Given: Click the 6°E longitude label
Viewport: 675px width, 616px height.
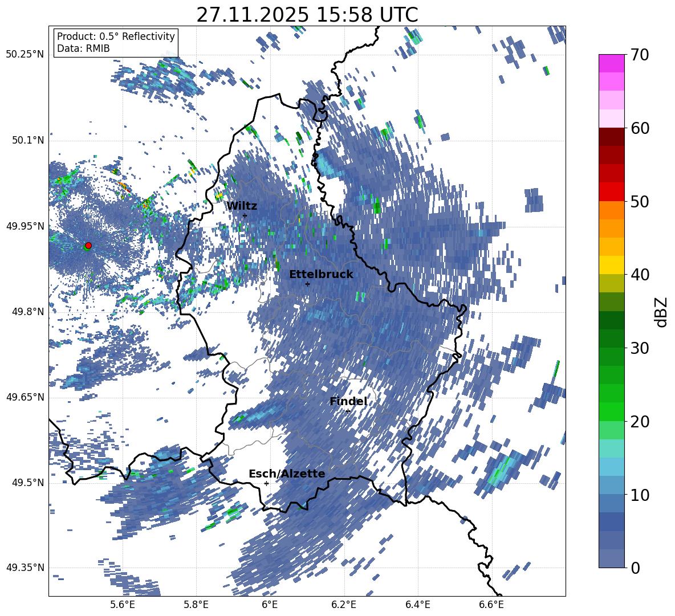Looking at the screenshot, I should (270, 605).
